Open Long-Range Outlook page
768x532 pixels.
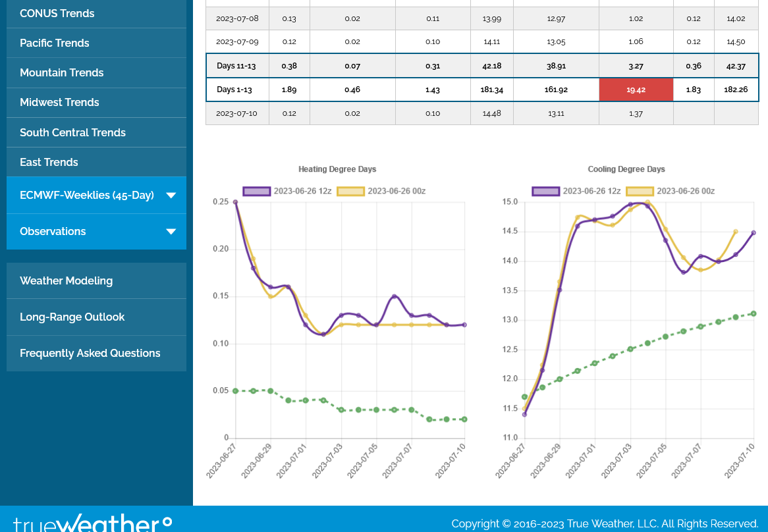tap(72, 317)
